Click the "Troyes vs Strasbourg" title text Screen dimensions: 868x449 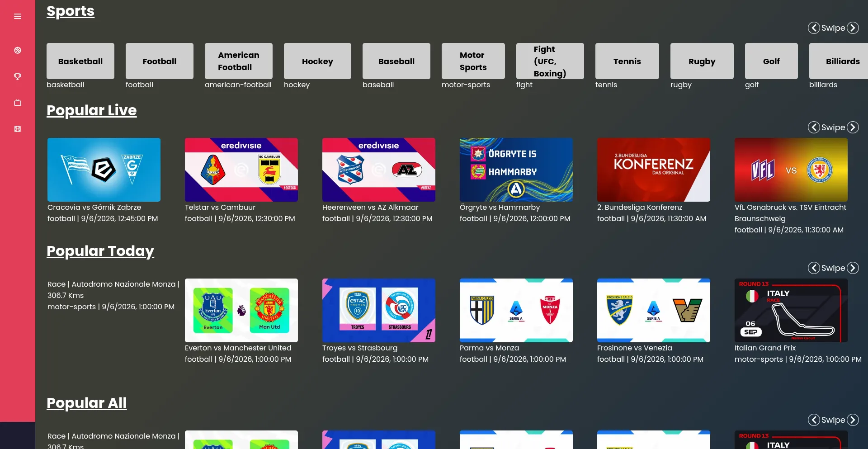[x=360, y=348]
